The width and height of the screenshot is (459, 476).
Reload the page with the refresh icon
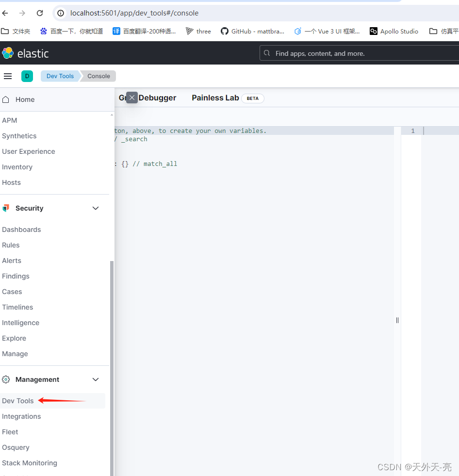(40, 13)
